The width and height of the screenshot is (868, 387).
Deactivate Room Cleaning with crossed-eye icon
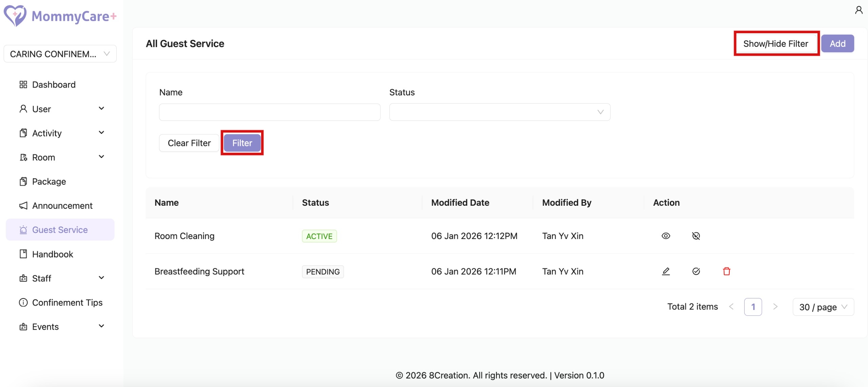696,236
